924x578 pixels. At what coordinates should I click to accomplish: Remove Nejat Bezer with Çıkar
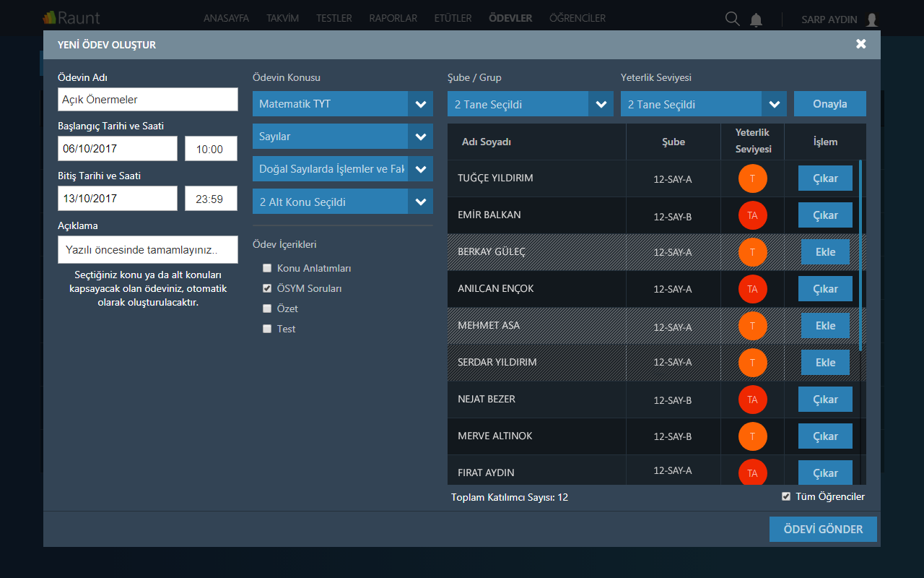coord(825,400)
